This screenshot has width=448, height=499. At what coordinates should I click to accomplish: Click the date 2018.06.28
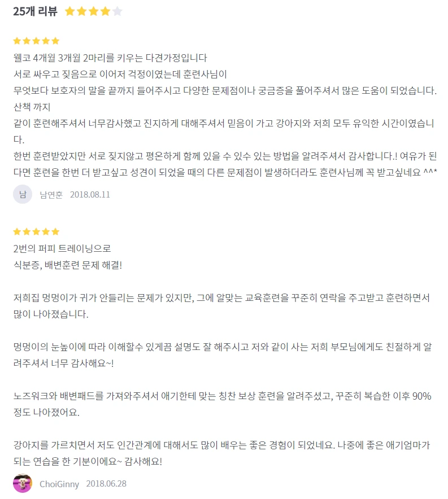click(x=106, y=484)
